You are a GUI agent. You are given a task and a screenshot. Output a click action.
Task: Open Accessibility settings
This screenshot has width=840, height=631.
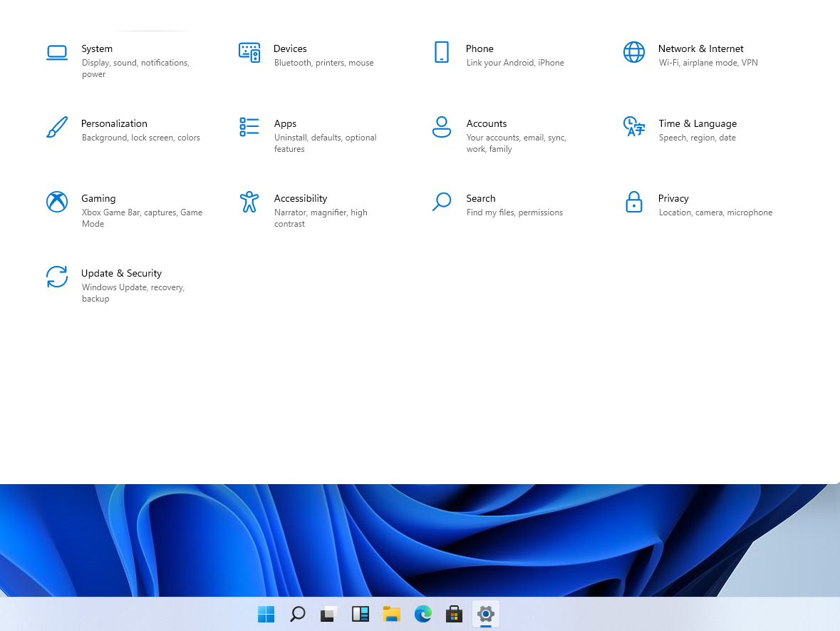(300, 198)
